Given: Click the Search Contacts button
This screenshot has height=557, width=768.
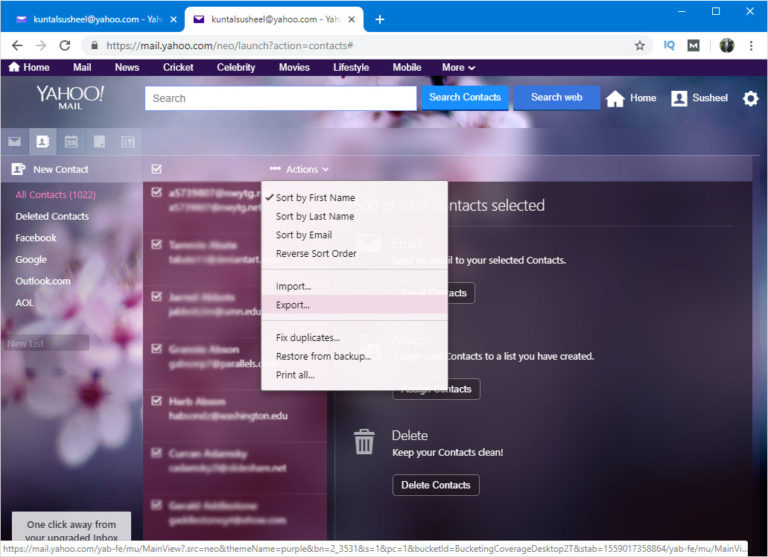Looking at the screenshot, I should tap(465, 98).
